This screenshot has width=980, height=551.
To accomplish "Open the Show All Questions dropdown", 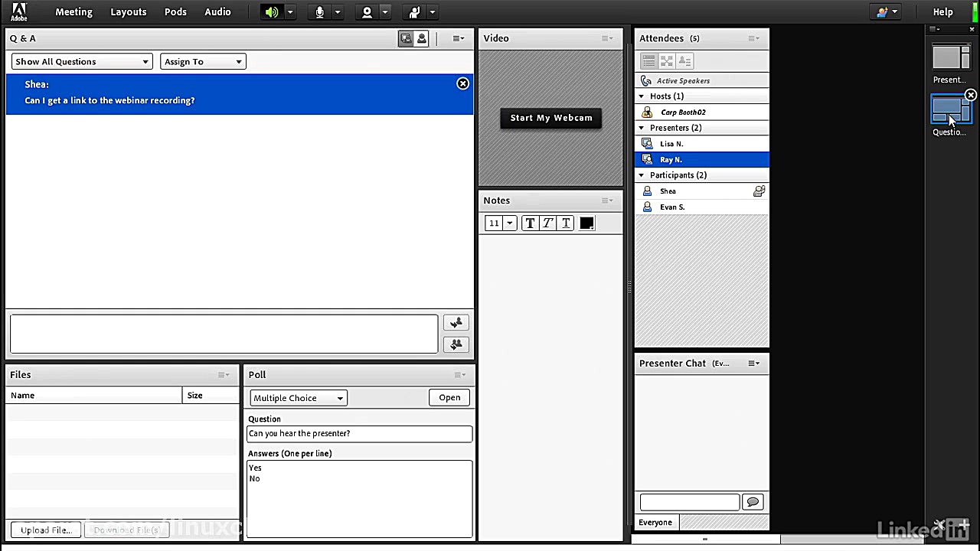I will pyautogui.click(x=82, y=62).
